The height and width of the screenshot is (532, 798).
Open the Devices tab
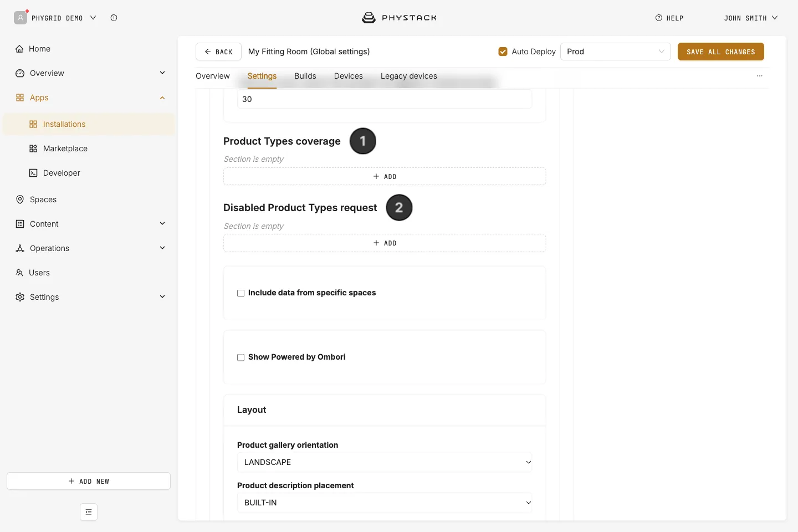click(349, 76)
